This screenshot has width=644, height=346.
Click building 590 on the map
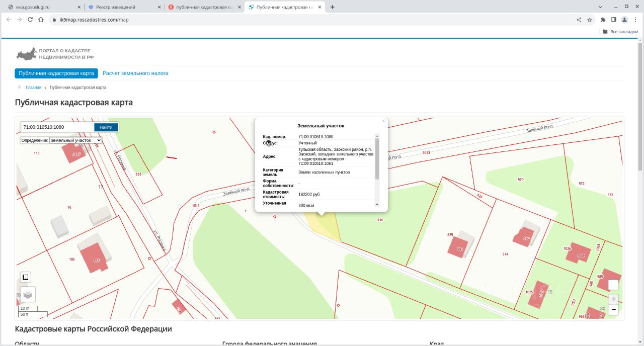pyautogui.click(x=524, y=236)
